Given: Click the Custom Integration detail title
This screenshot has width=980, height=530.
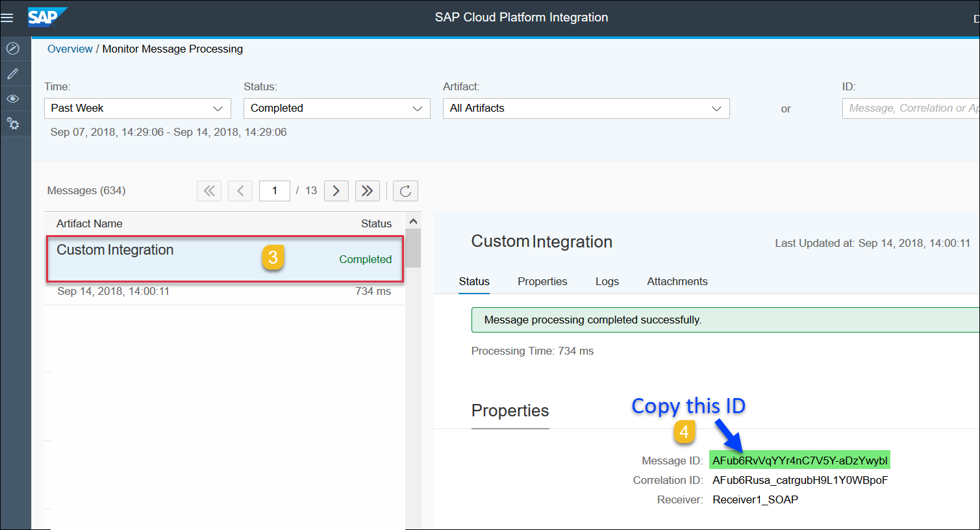Looking at the screenshot, I should pyautogui.click(x=542, y=242).
